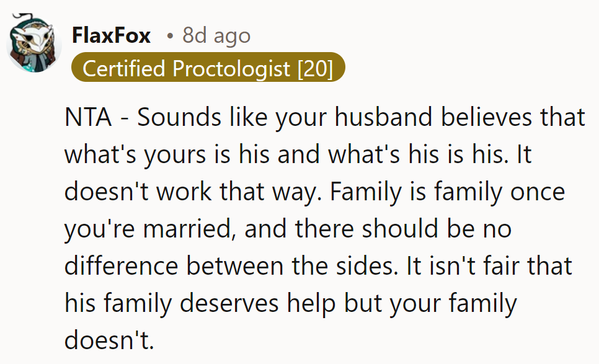Click the final word 'doesn't.' in comment
The width and height of the screenshot is (599, 364).
point(108,340)
